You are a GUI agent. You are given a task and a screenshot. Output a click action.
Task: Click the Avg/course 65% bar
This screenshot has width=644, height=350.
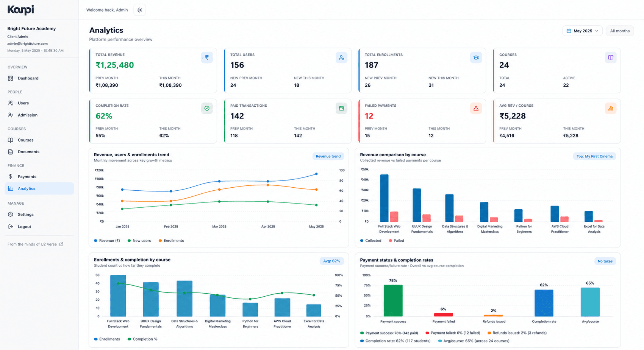[590, 302]
